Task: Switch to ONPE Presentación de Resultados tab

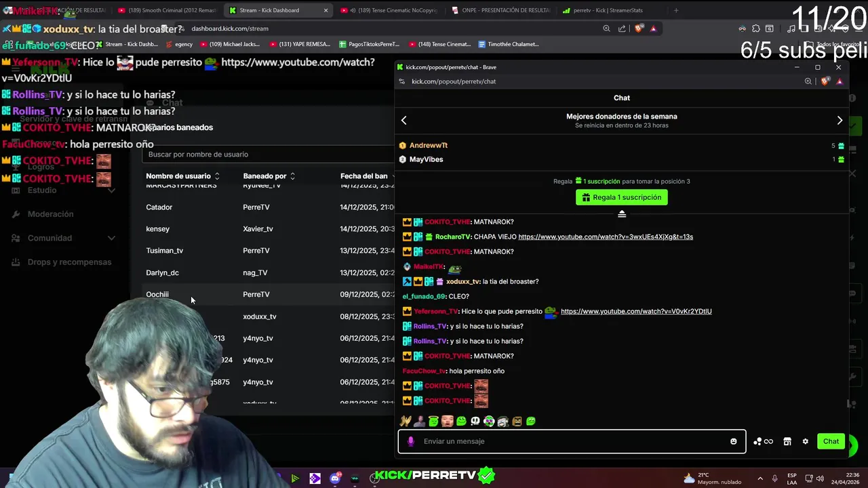Action: coord(500,10)
